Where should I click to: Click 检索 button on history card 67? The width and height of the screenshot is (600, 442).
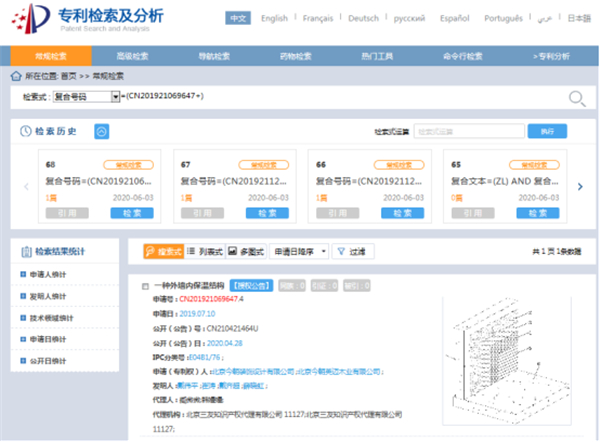267,213
